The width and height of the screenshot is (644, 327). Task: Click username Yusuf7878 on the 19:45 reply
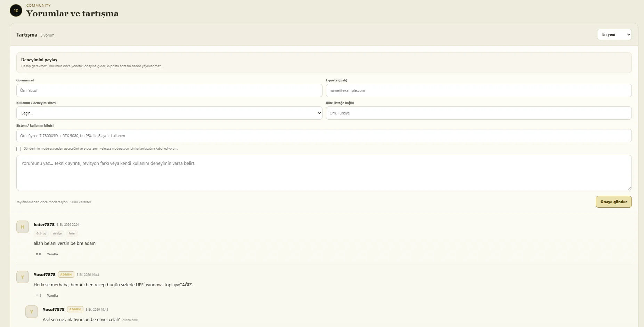click(x=54, y=310)
